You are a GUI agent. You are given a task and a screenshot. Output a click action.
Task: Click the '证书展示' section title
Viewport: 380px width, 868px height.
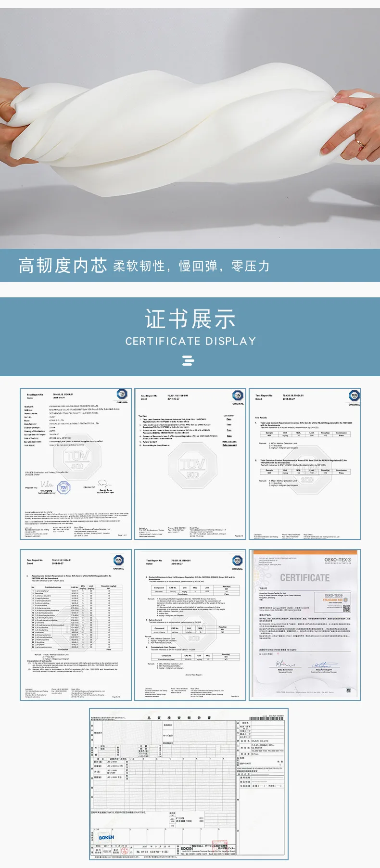tap(190, 319)
